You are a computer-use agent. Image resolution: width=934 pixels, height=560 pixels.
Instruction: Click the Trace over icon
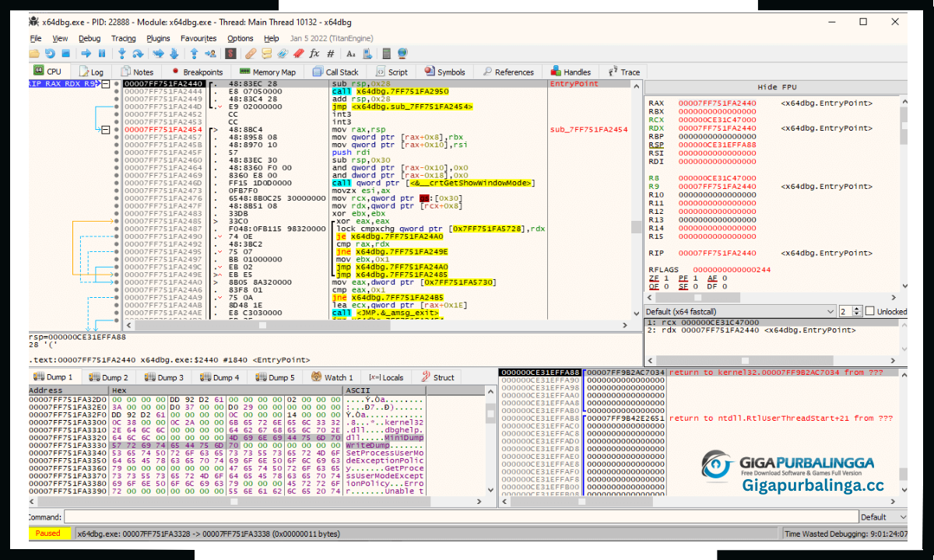pos(174,54)
